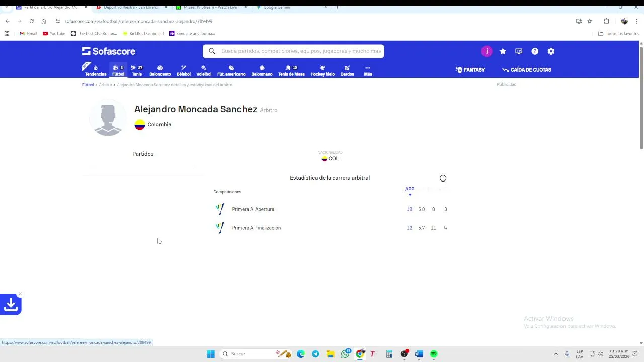Go to the Balonmano section
This screenshot has height=362, width=644.
coord(262,70)
